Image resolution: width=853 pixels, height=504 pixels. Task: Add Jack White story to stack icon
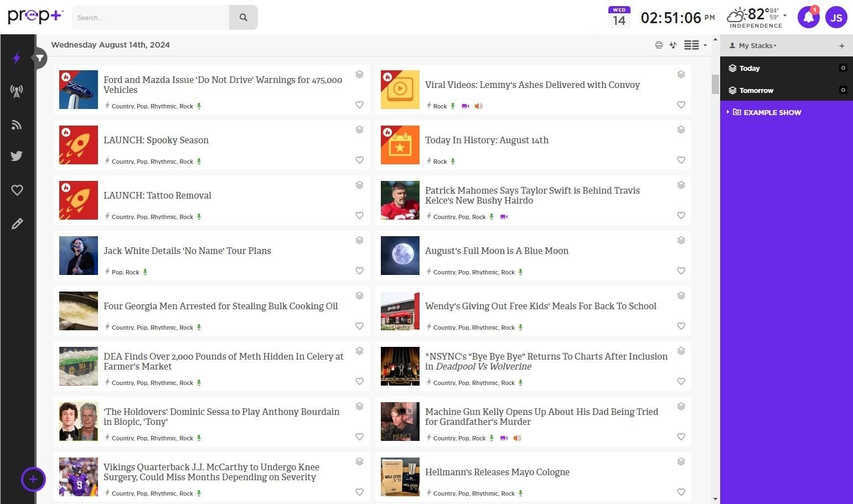(x=359, y=240)
